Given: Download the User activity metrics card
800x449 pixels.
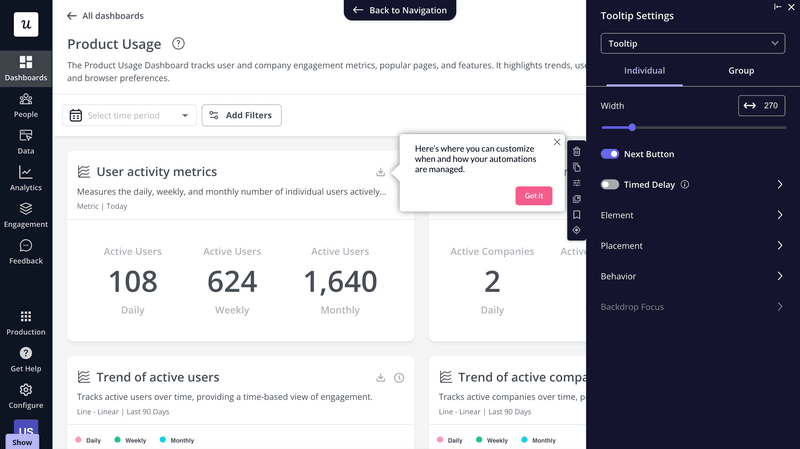Looking at the screenshot, I should [381, 172].
